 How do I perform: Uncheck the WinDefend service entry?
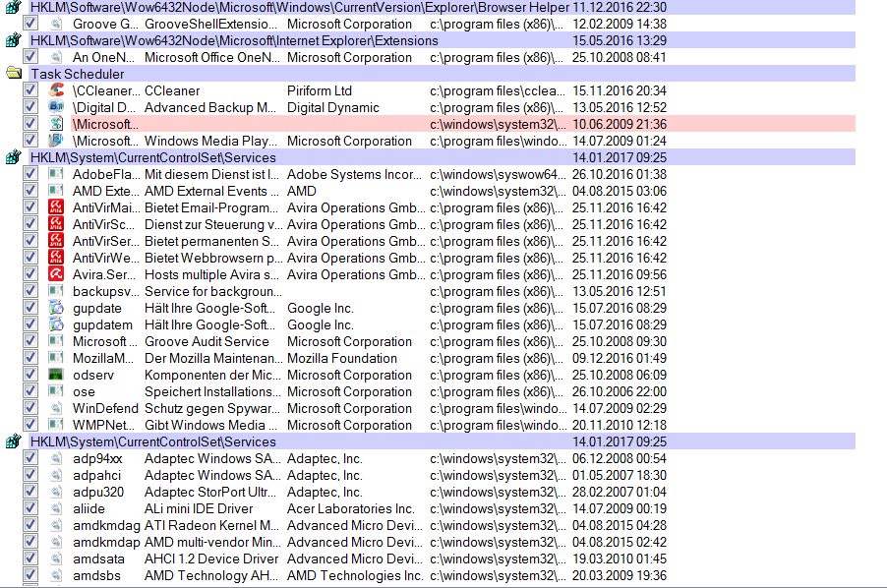point(30,408)
